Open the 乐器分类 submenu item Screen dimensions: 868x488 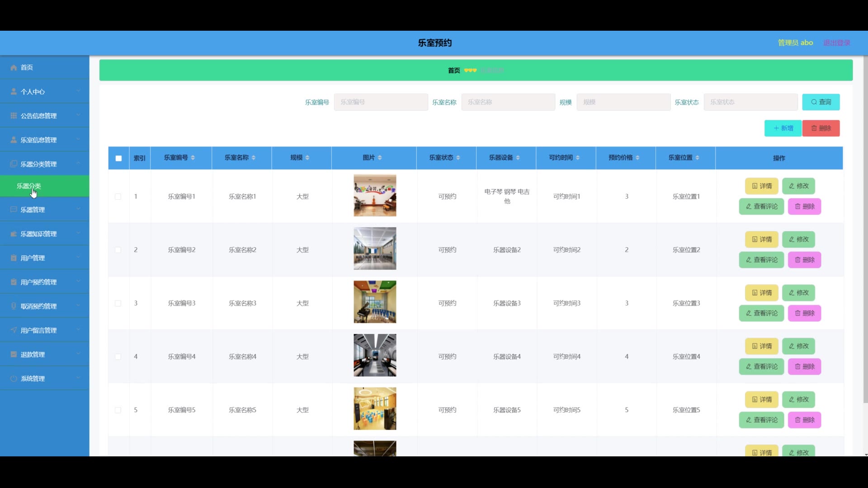point(29,186)
